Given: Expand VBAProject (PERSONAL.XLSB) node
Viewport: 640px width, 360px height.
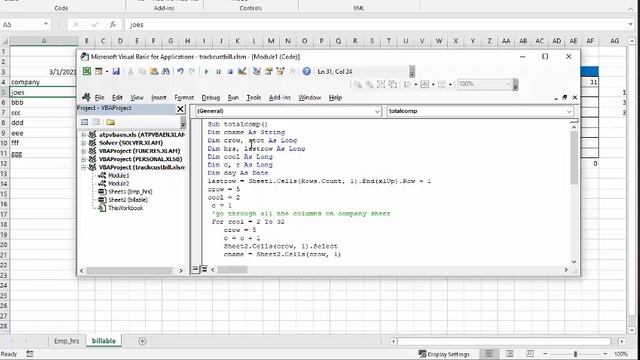Looking at the screenshot, I should tap(84, 159).
